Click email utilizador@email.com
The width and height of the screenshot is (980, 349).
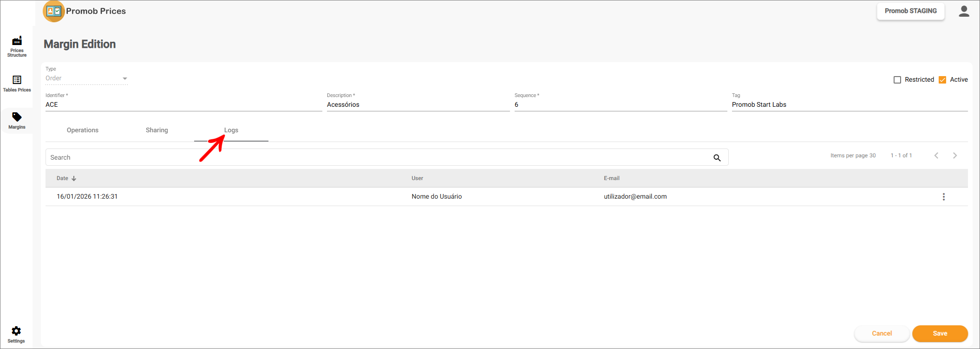tap(635, 197)
